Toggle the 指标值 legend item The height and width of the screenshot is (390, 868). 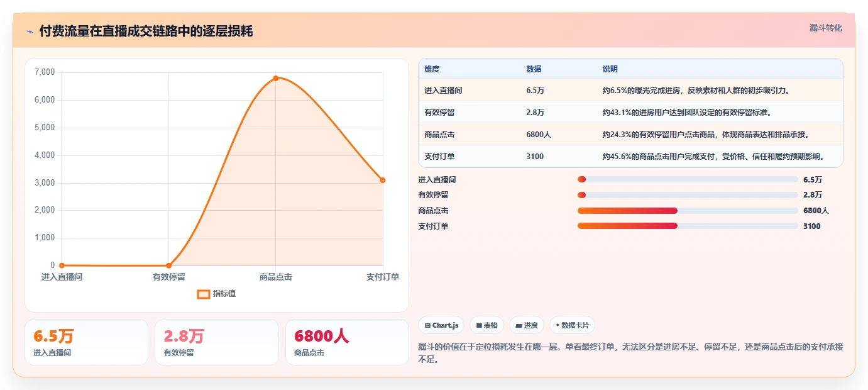click(x=217, y=294)
